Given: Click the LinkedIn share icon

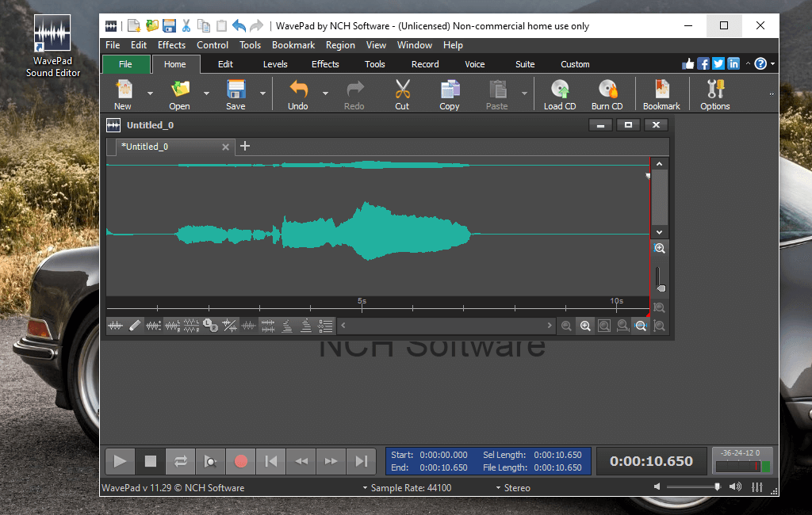Looking at the screenshot, I should pos(733,63).
